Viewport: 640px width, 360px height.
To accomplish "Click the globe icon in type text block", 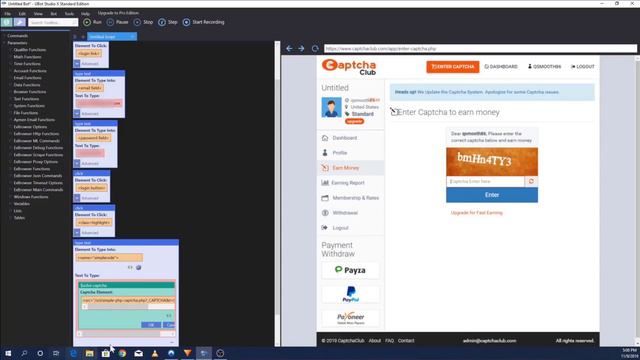I will (x=139, y=268).
